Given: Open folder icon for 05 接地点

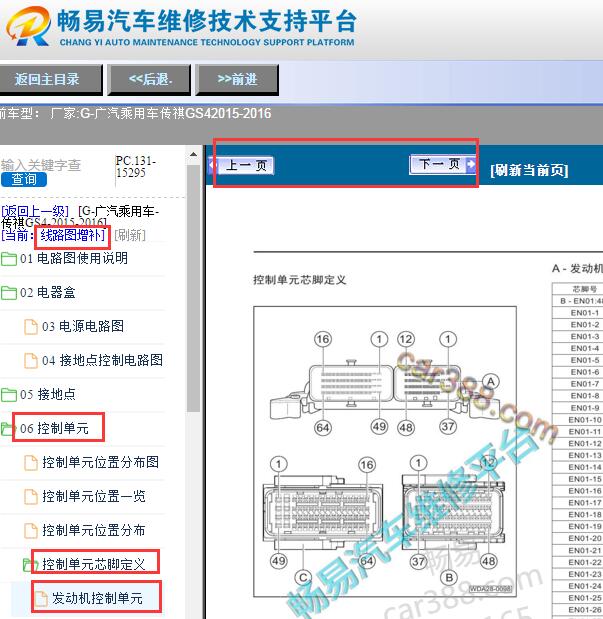Looking at the screenshot, I should pos(8,394).
